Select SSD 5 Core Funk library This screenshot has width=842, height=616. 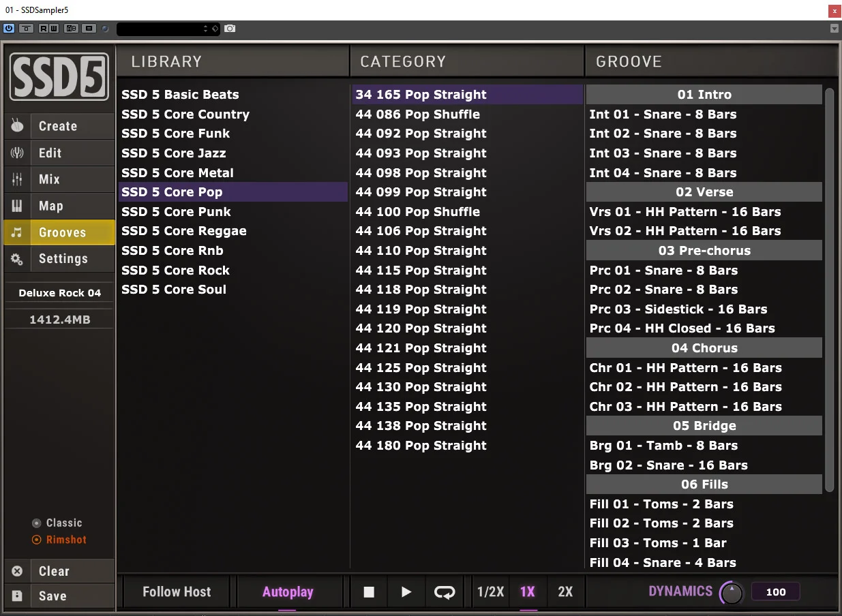coord(233,134)
